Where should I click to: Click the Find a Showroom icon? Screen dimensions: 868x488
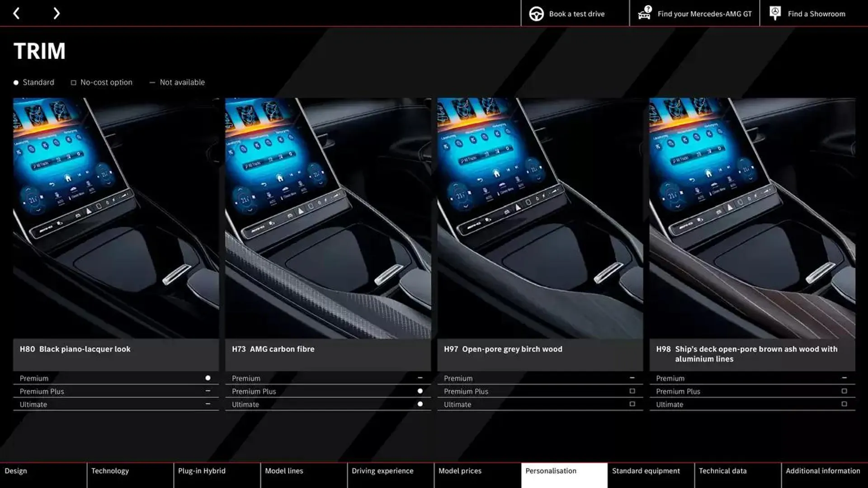776,13
